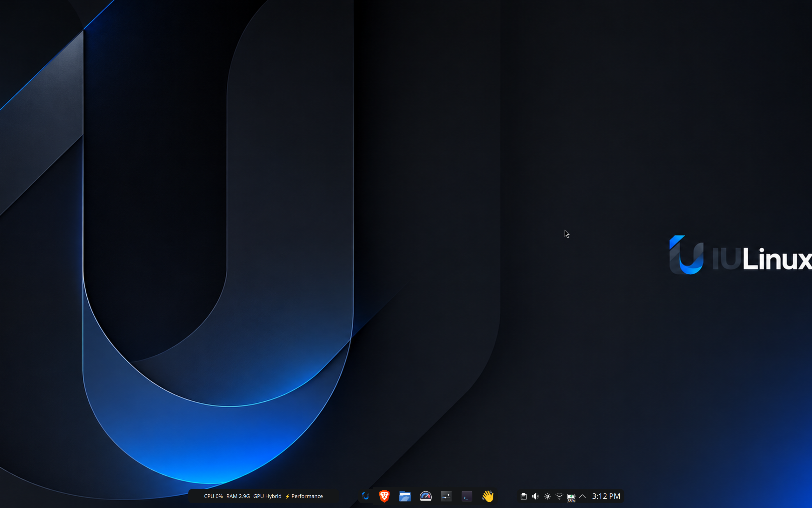812x508 pixels.
Task: Open the volume control tray icon
Action: 535,496
